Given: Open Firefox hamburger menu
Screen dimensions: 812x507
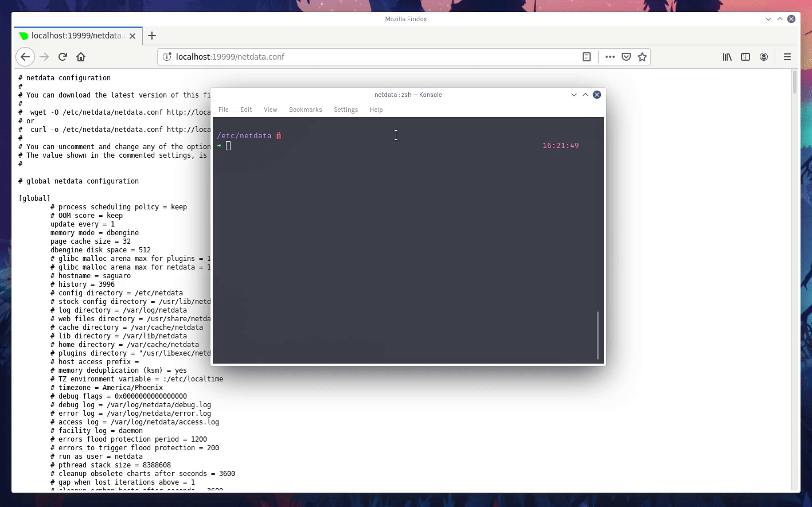Looking at the screenshot, I should point(787,57).
